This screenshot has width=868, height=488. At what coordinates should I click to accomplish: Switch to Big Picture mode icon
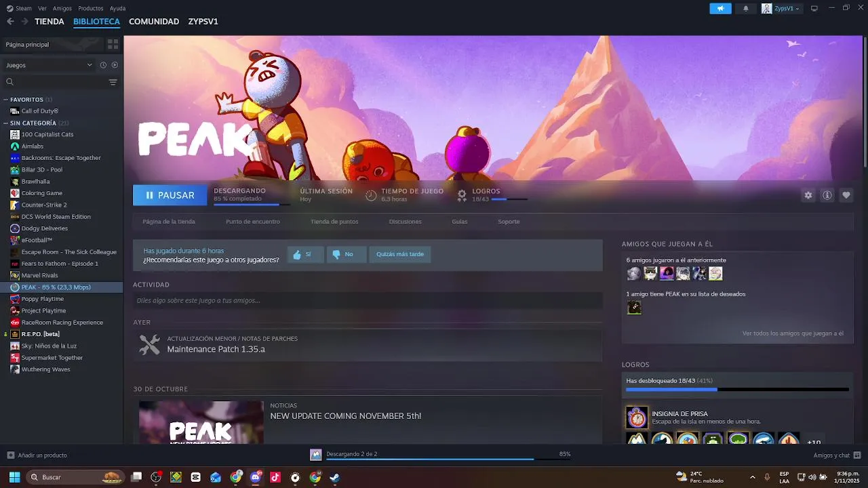814,8
